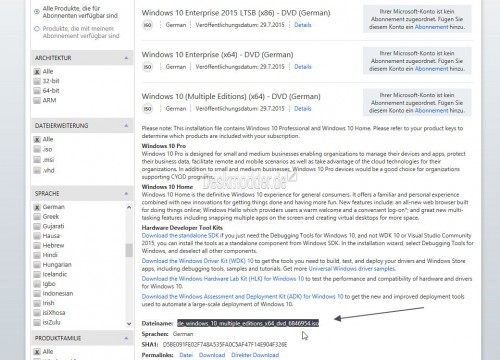Click title Windows 10 (Multiple Editions) (x64)
This screenshot has height=360, width=500.
click(x=231, y=97)
